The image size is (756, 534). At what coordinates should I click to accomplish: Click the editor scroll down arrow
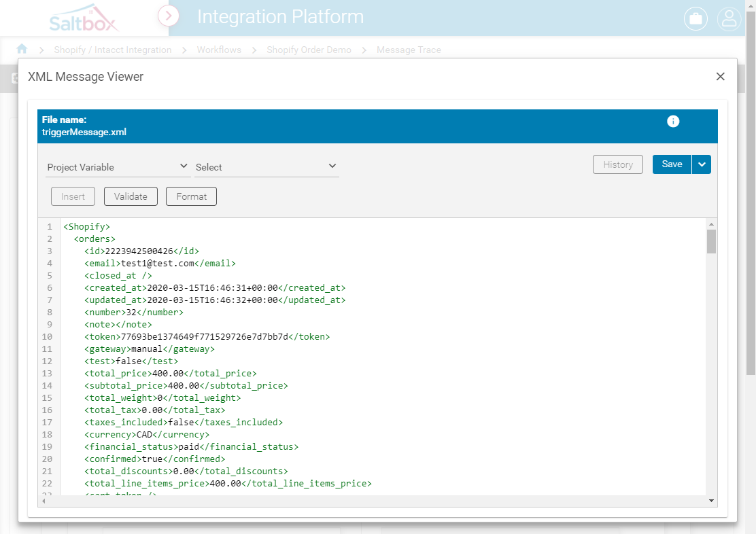(711, 501)
